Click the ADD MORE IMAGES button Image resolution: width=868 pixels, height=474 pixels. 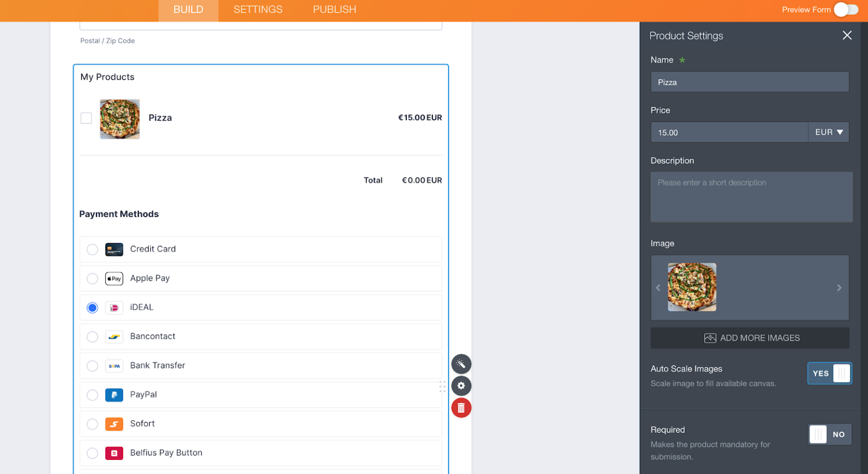click(749, 338)
